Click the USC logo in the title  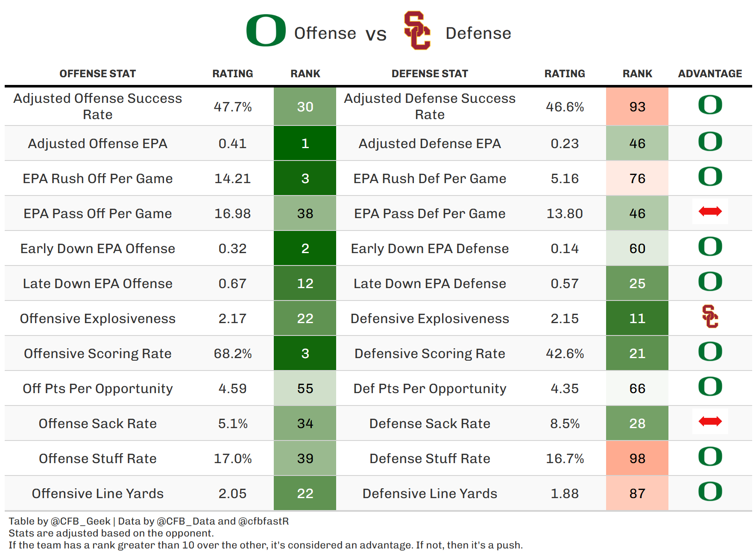coord(417,30)
